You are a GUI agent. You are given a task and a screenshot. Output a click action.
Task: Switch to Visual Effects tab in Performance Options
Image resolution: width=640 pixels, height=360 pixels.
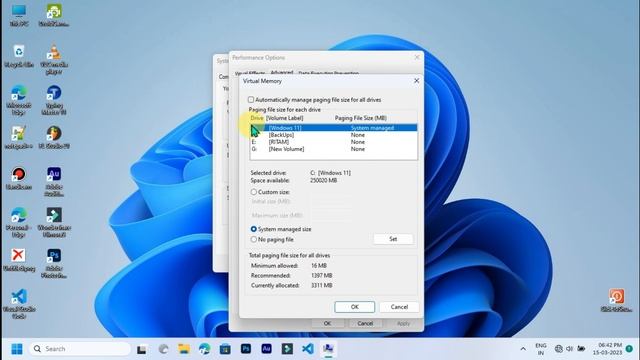[249, 73]
